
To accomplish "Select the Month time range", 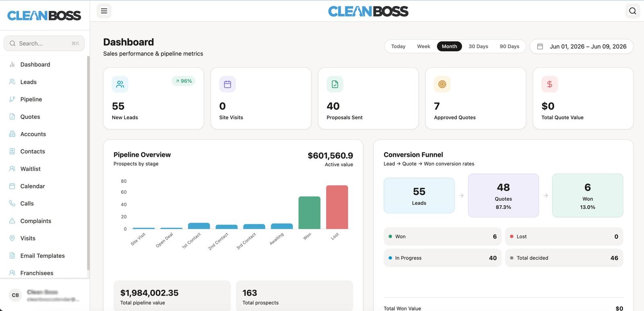I will pos(449,46).
